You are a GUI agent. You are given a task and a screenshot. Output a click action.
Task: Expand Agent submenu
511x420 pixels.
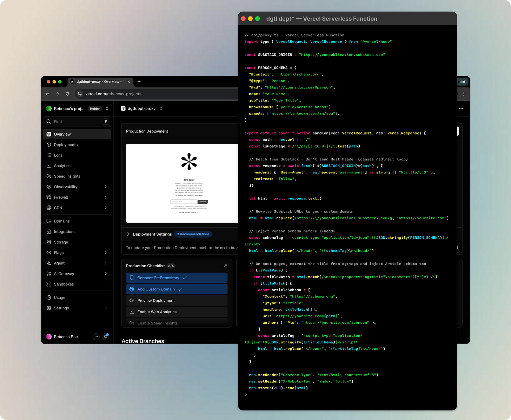tap(106, 263)
